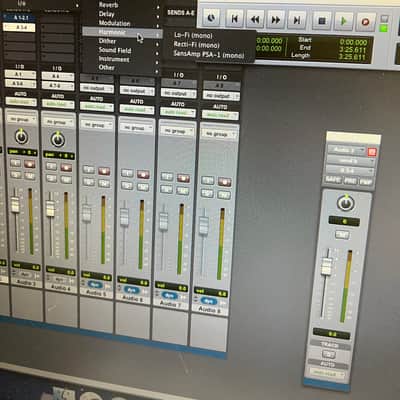400x400 pixels.
Task: Open Audio 8 'no output' selector
Action: coord(222,96)
